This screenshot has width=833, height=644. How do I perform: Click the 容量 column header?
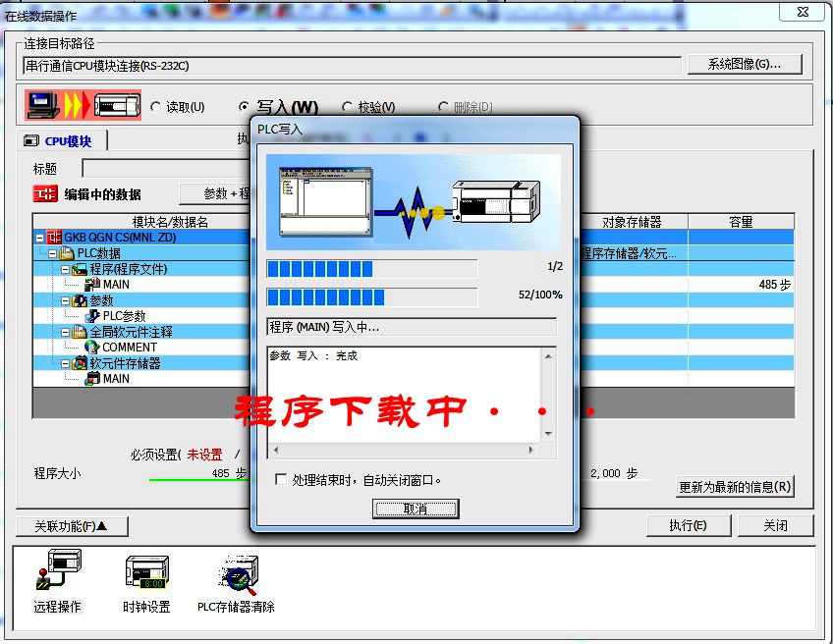(x=741, y=222)
